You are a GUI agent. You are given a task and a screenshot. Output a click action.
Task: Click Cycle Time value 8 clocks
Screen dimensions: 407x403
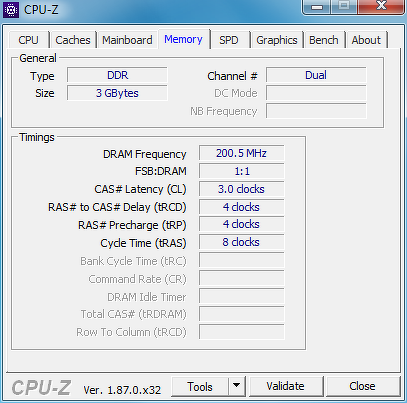click(x=242, y=242)
